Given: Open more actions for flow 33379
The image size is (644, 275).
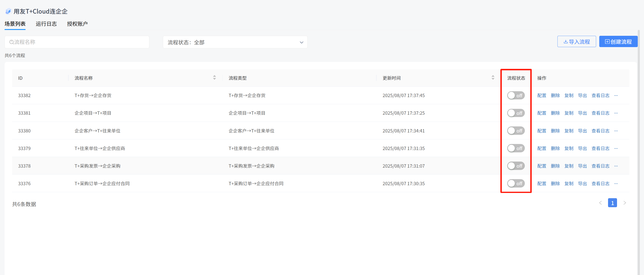Looking at the screenshot, I should 616,148.
